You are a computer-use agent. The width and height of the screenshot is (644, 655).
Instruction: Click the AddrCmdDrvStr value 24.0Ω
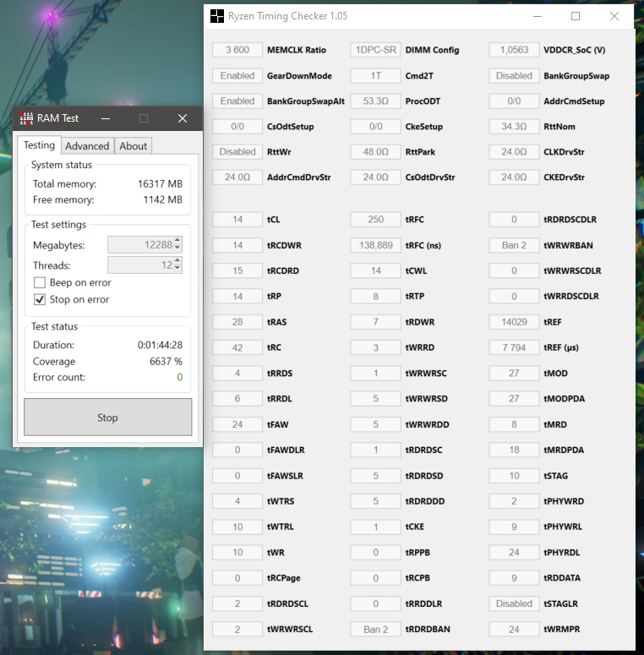[x=237, y=177]
